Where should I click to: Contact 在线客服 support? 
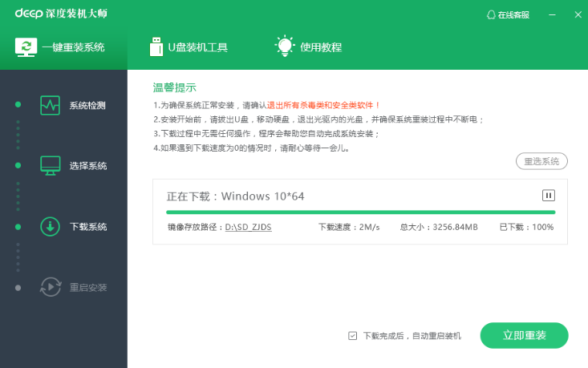pos(508,14)
